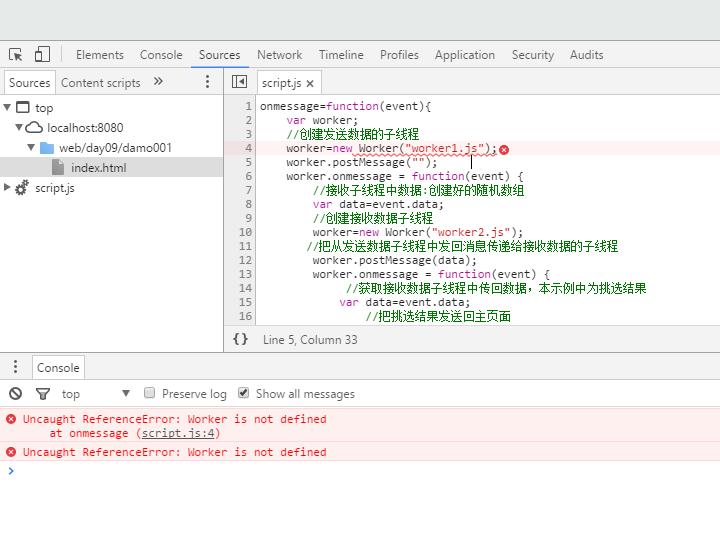This screenshot has height=535, width=720.
Task: Click the gear icon beside script.js
Action: tap(22, 187)
